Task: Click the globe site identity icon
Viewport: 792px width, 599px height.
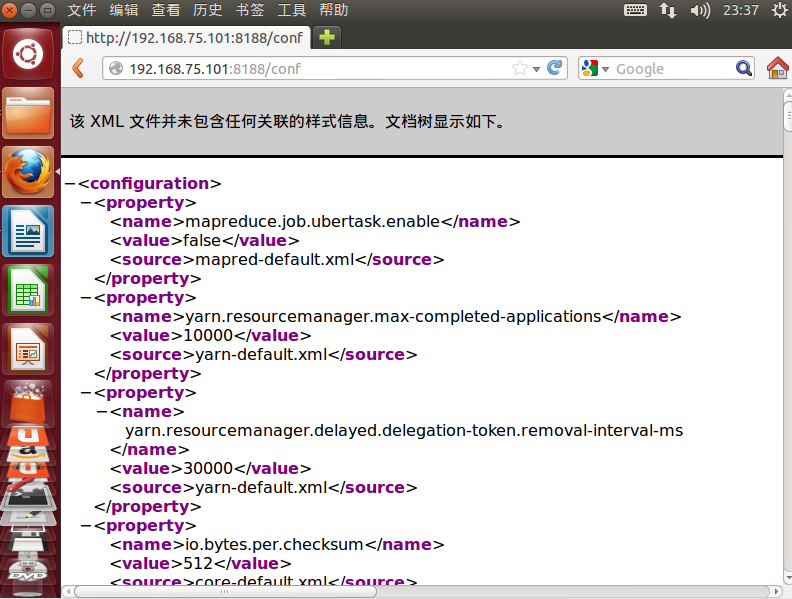Action: 116,68
